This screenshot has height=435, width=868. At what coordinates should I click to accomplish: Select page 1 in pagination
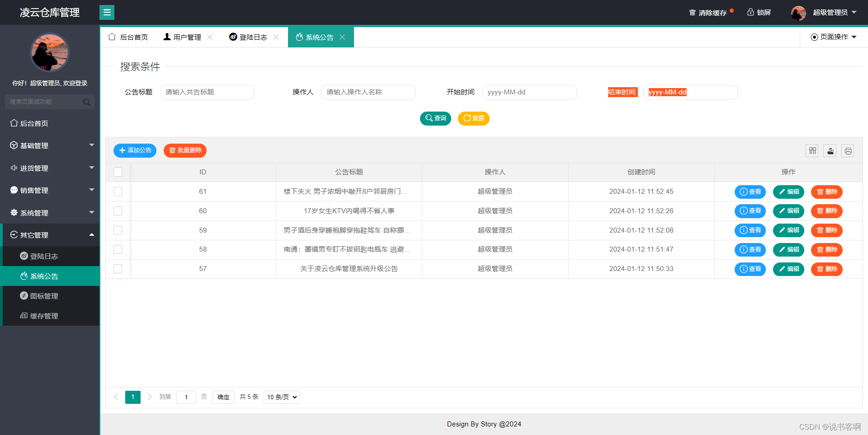coord(133,397)
